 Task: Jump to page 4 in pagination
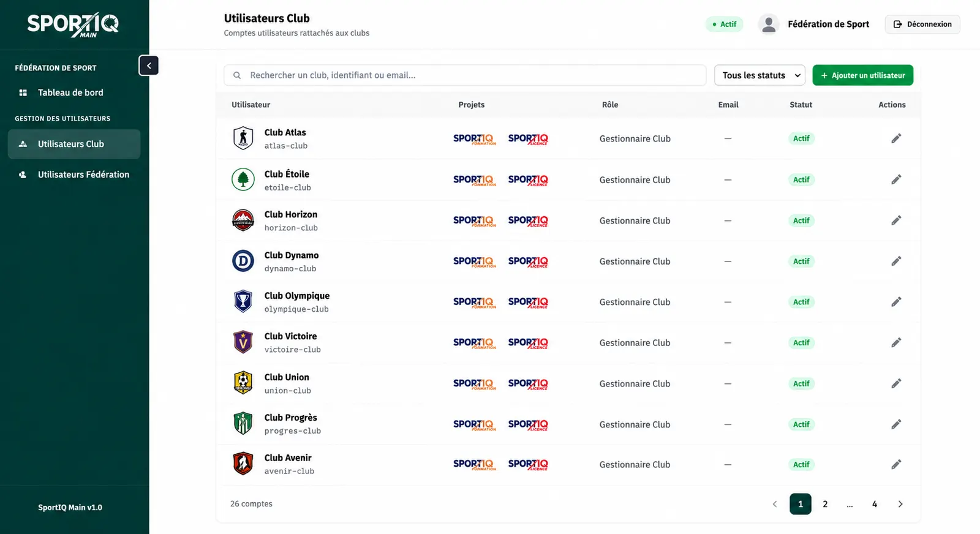tap(875, 504)
